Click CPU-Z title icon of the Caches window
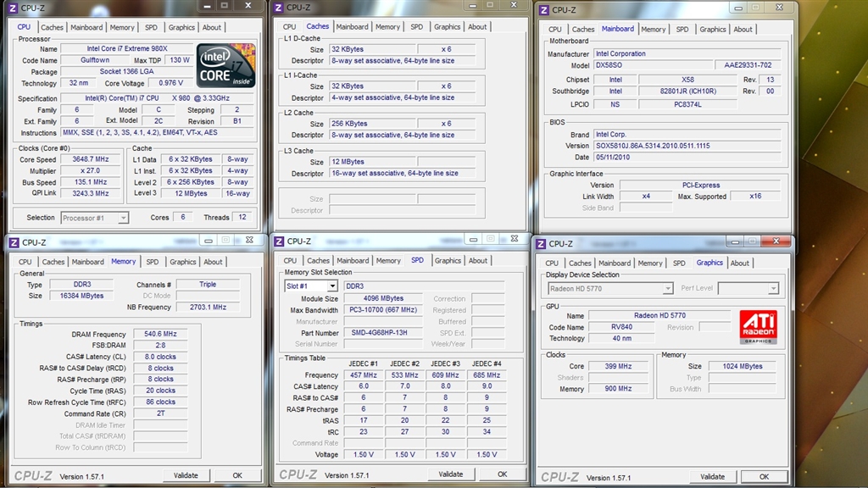The image size is (868, 488). coord(276,8)
